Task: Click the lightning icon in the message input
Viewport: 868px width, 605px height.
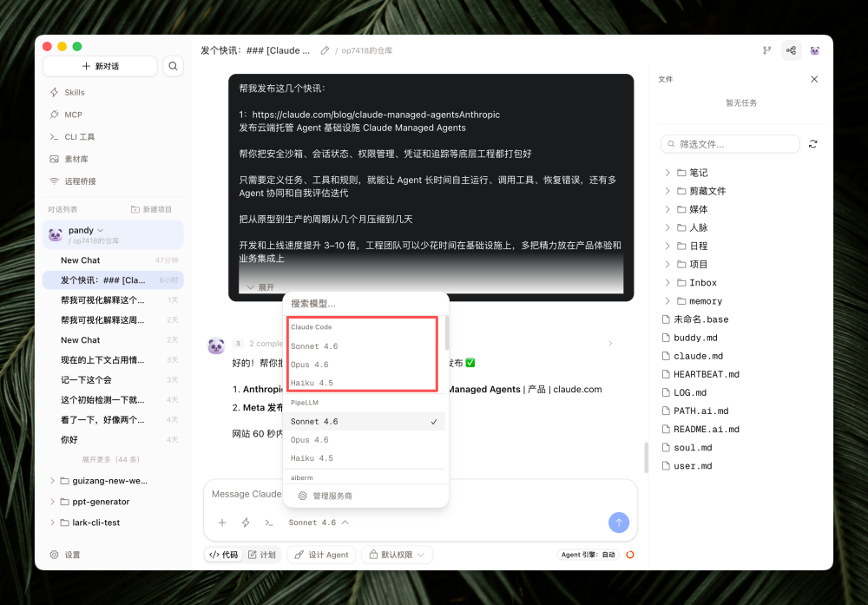Action: [245, 523]
